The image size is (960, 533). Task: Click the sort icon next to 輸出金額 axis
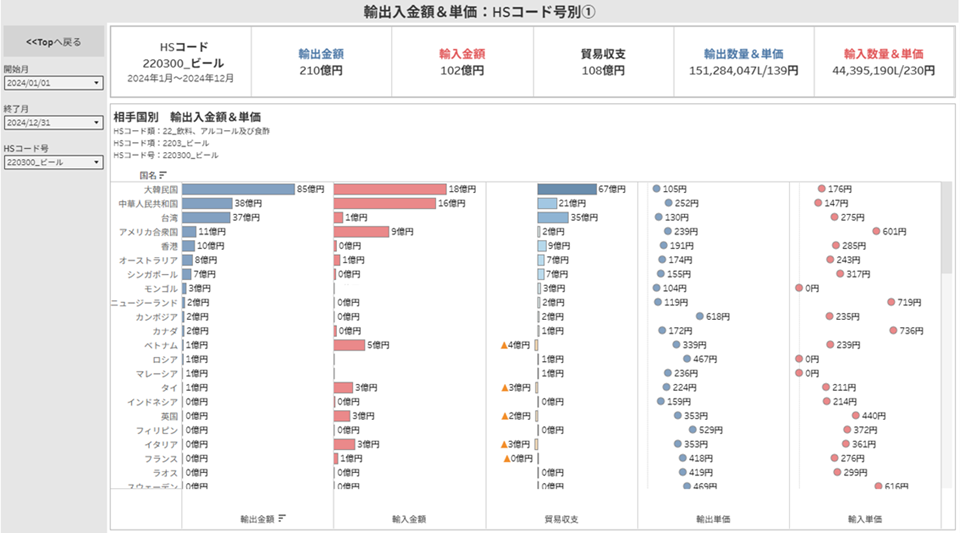tap(283, 518)
